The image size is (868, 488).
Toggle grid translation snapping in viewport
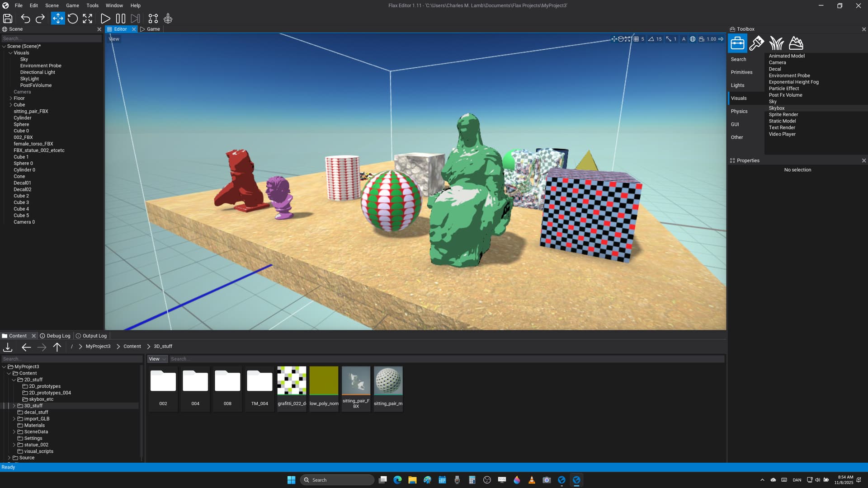click(x=637, y=39)
